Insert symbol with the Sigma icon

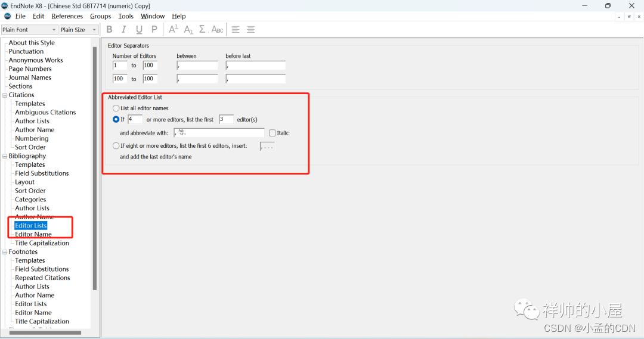coord(202,29)
